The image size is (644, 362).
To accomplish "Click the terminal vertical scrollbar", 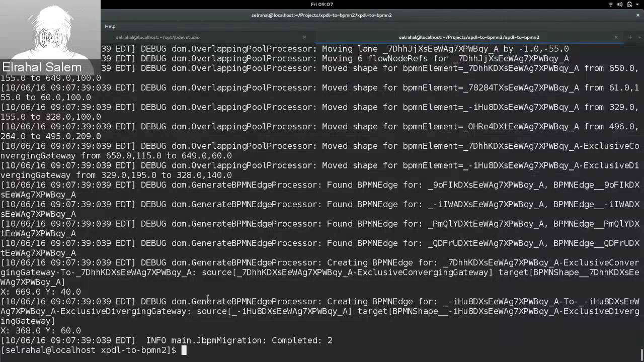I will [641, 354].
